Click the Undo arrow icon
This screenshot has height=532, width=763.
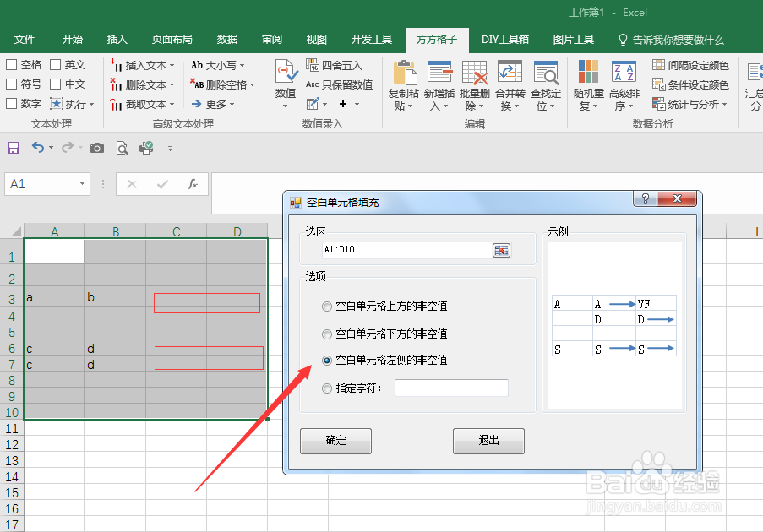click(37, 147)
